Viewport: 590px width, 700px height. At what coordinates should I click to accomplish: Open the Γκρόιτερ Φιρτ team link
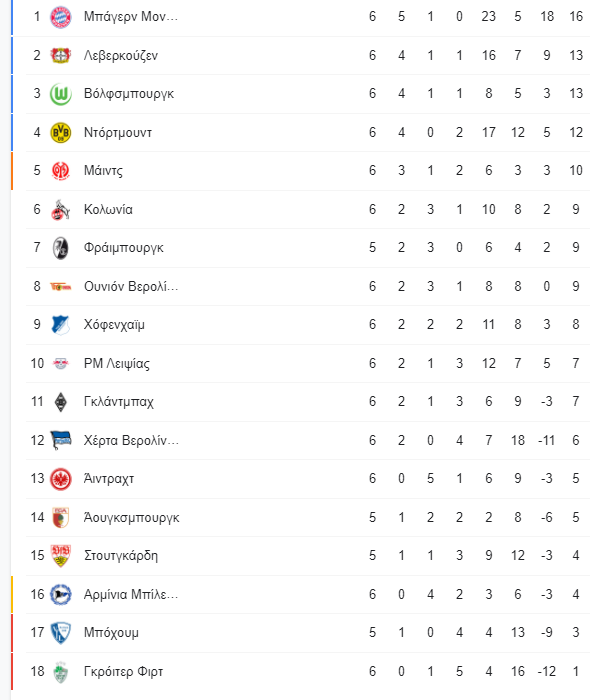124,671
